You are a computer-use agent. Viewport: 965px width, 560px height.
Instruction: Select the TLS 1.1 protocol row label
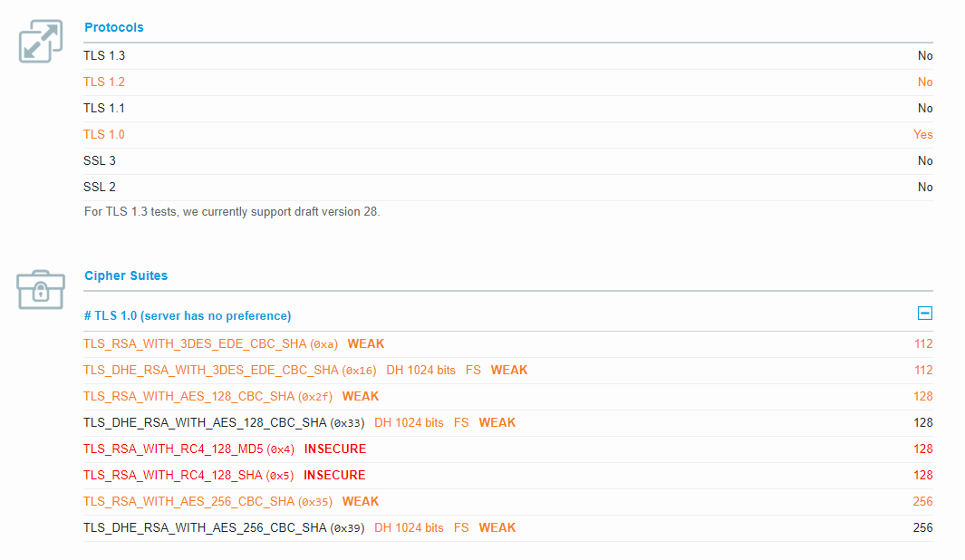click(x=104, y=109)
